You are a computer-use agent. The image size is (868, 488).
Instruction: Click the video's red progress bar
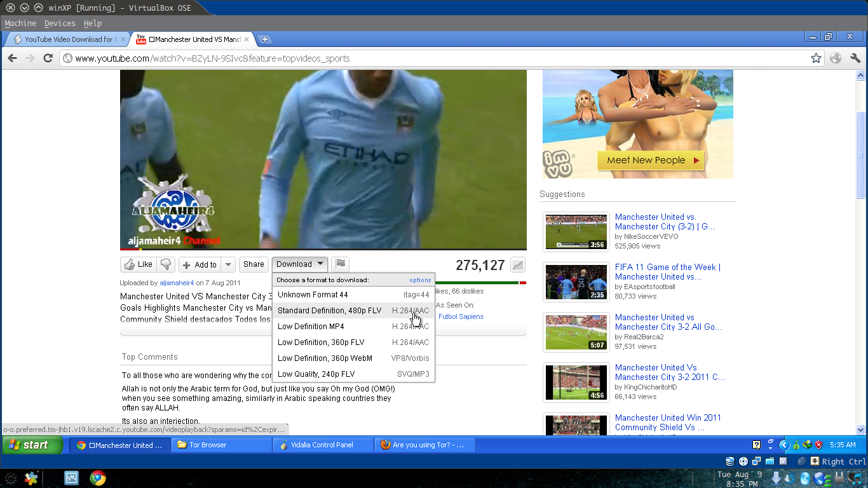tap(131, 249)
